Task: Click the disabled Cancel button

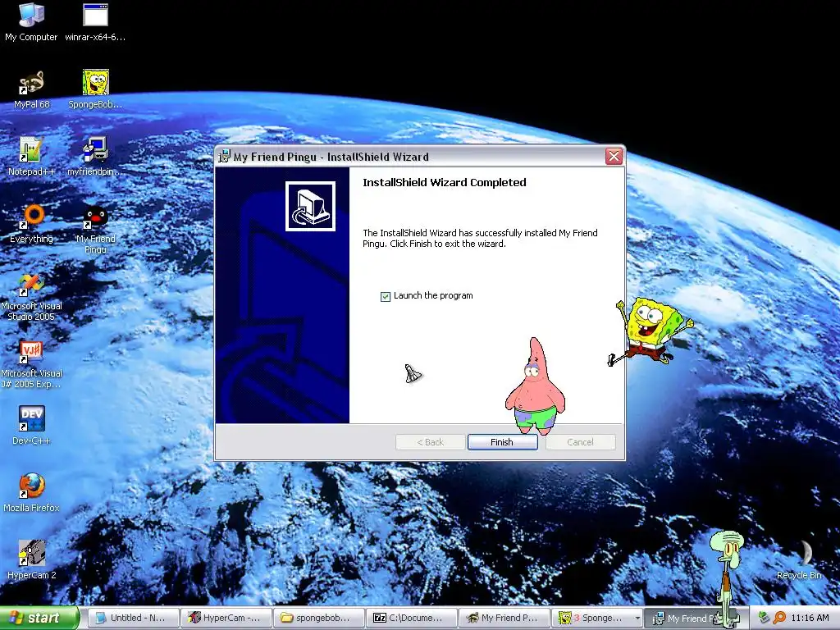Action: [581, 442]
